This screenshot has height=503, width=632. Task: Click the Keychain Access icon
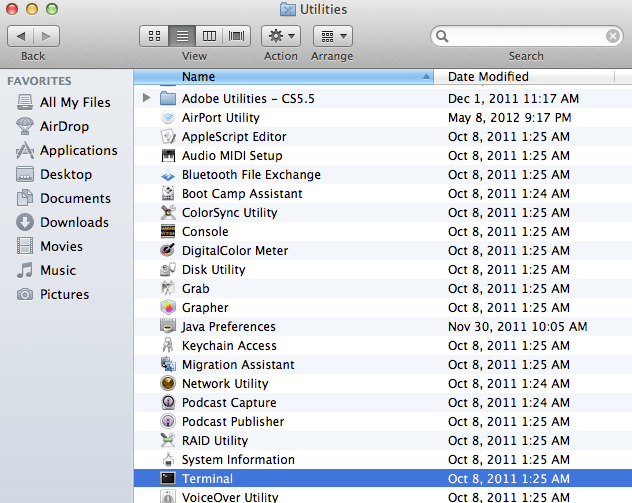[168, 345]
